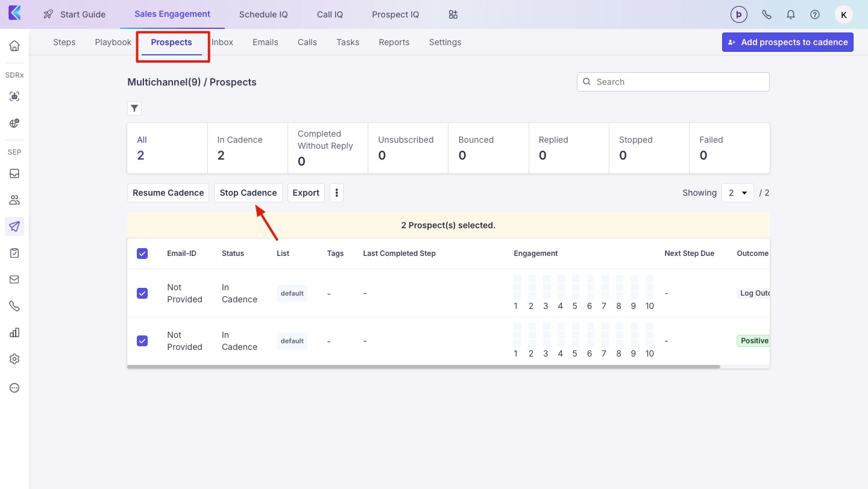Screen dimensions: 868x489
Task: Filter by Completed Without Reply card
Action: pos(328,148)
